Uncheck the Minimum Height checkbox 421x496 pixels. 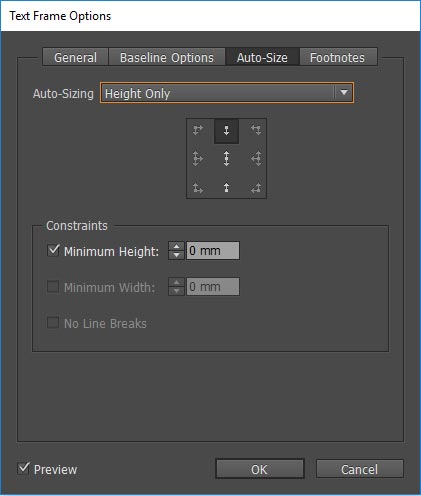coord(53,250)
